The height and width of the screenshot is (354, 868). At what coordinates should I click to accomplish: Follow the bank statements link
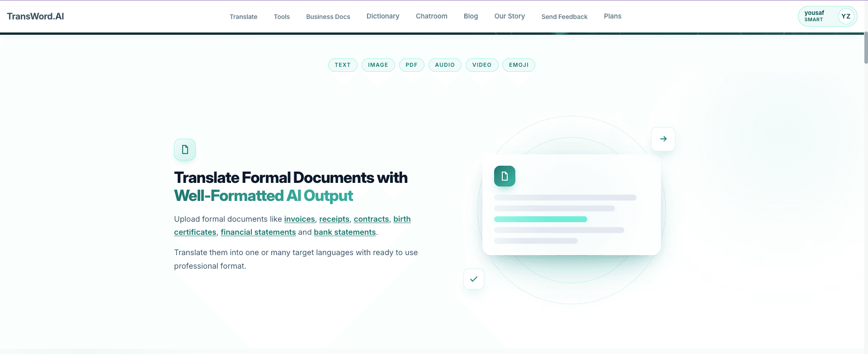[345, 232]
